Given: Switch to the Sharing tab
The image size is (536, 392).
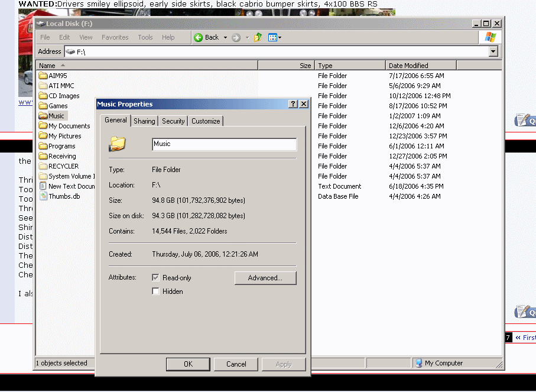Looking at the screenshot, I should pos(144,121).
